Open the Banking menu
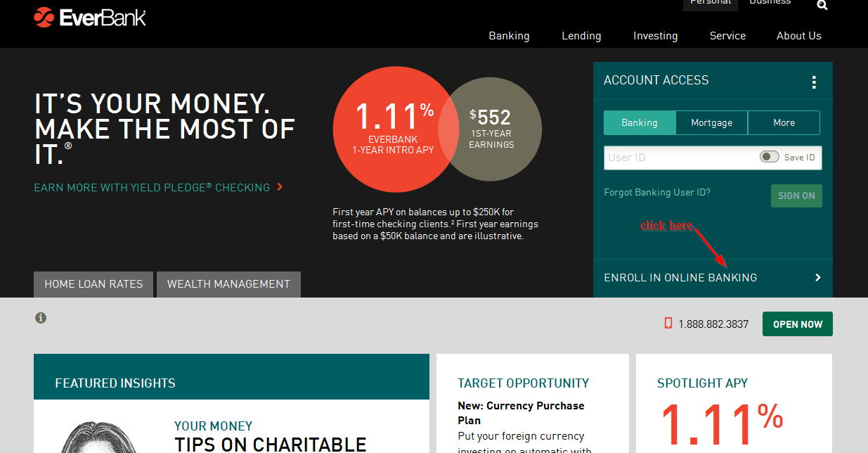The width and height of the screenshot is (868, 453). coord(509,36)
